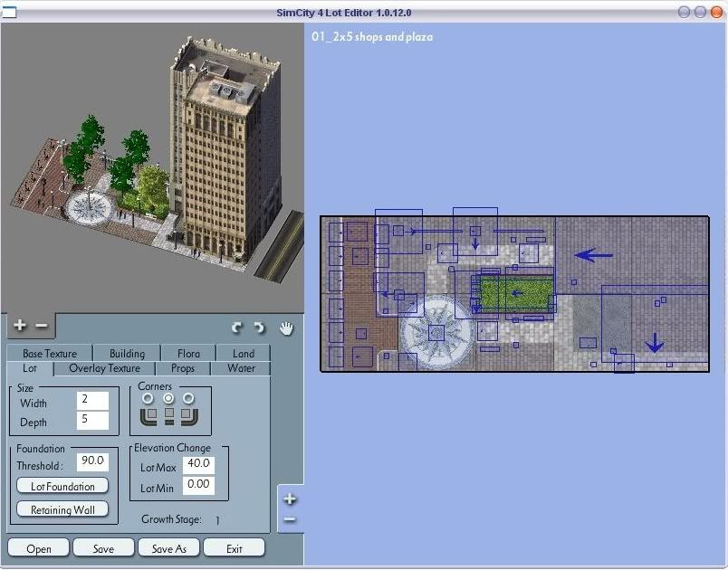
Task: Go to the Flora tab
Action: pos(188,354)
